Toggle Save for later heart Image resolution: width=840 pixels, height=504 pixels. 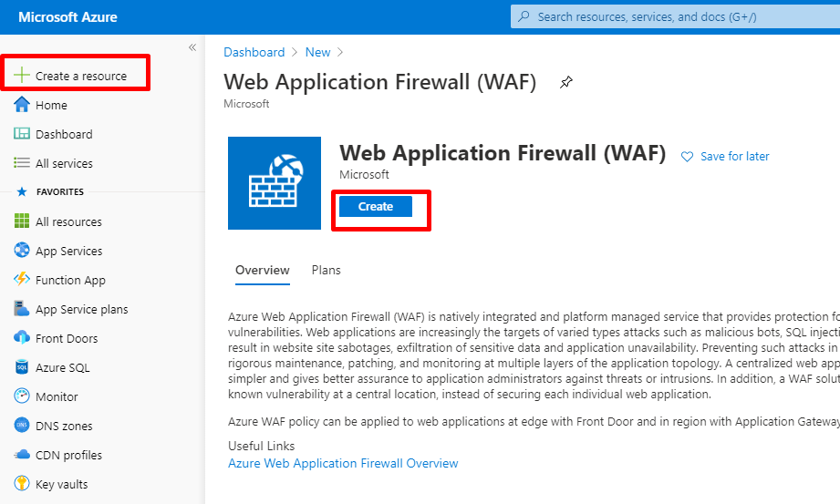(687, 157)
